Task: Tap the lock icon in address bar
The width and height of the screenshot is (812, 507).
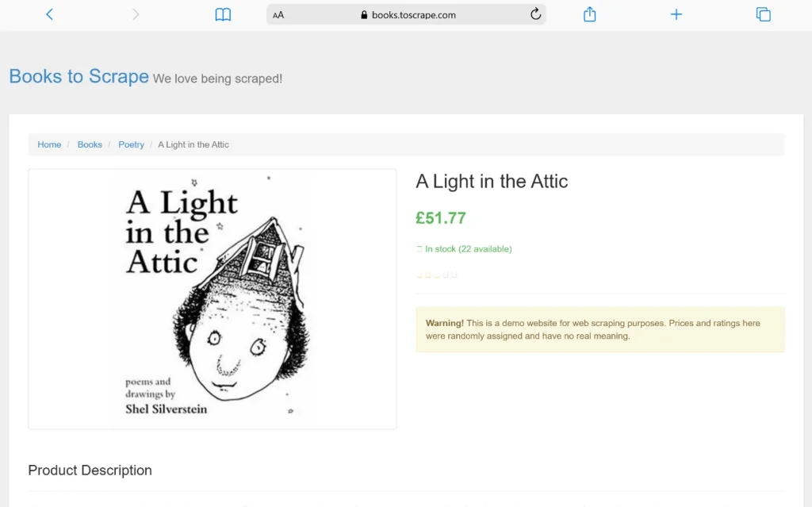Action: (x=364, y=15)
